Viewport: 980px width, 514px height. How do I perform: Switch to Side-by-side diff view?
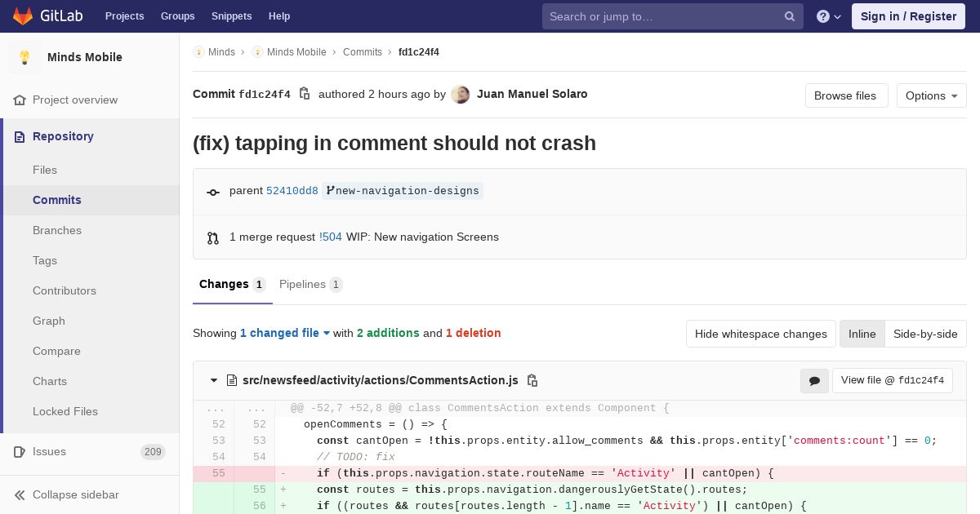[925, 334]
